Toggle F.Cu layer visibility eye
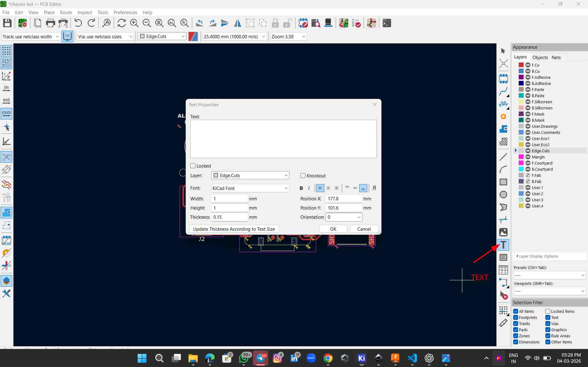The width and height of the screenshot is (588, 367). (528, 65)
